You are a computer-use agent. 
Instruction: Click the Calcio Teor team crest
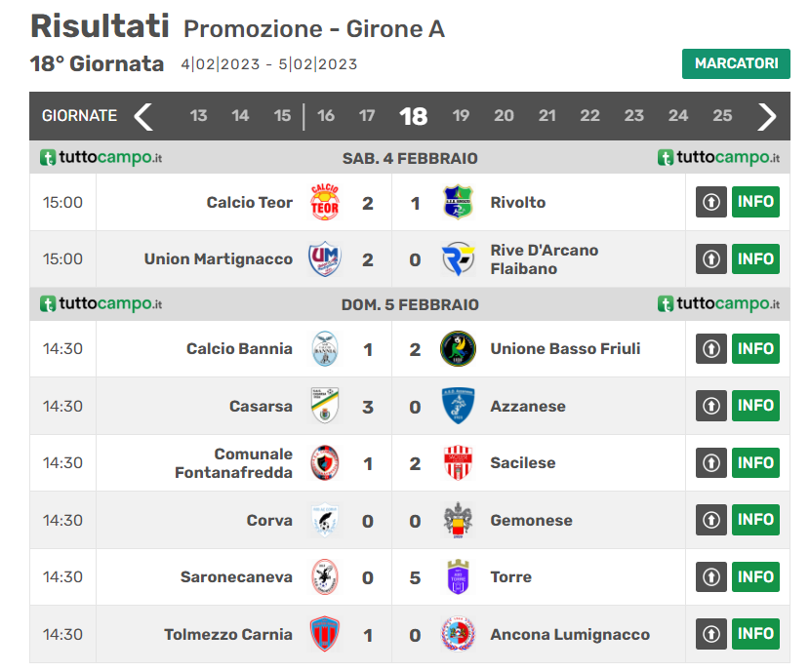(324, 203)
